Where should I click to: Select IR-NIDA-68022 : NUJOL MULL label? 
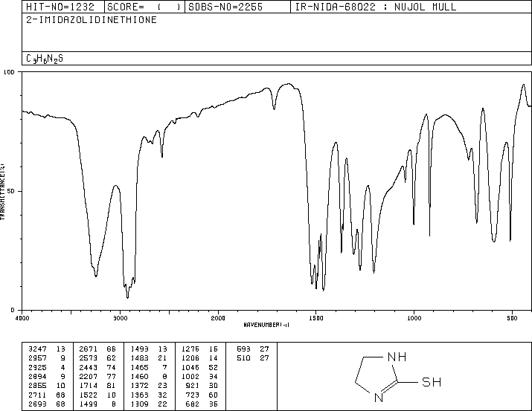pos(376,7)
